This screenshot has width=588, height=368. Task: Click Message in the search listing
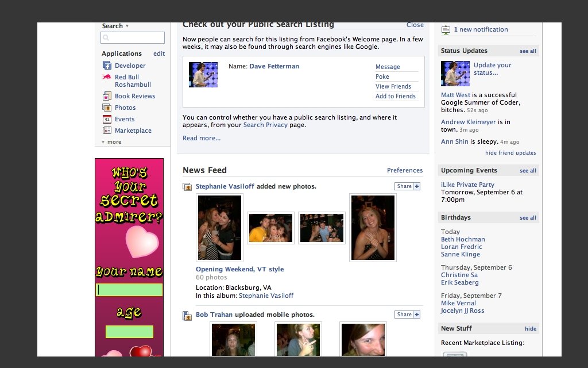point(388,67)
